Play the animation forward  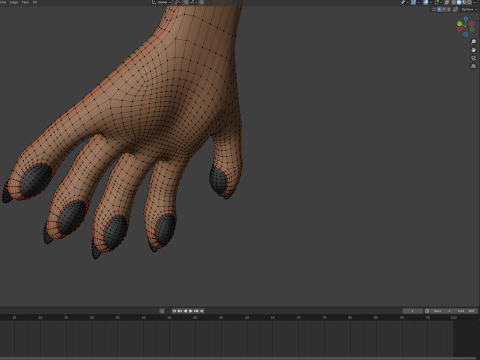pyautogui.click(x=191, y=311)
